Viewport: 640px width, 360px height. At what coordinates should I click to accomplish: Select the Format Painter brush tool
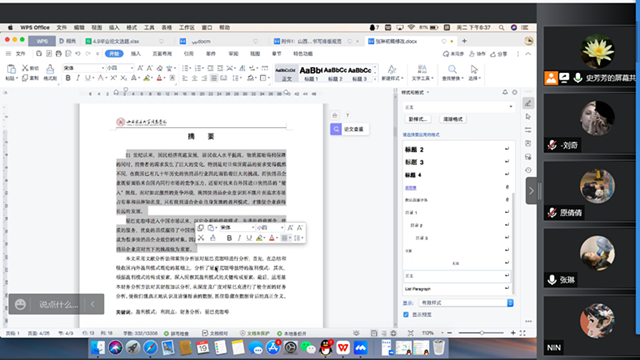[50, 69]
